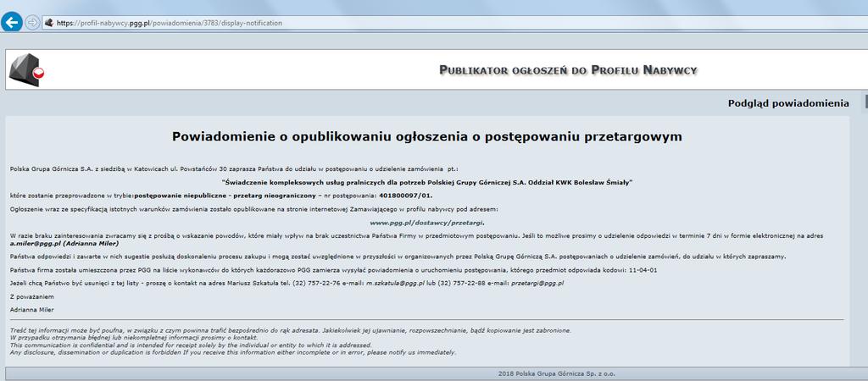This screenshot has width=868, height=381.
Task: Click przetargi@pgg.pl email address
Action: (537, 283)
